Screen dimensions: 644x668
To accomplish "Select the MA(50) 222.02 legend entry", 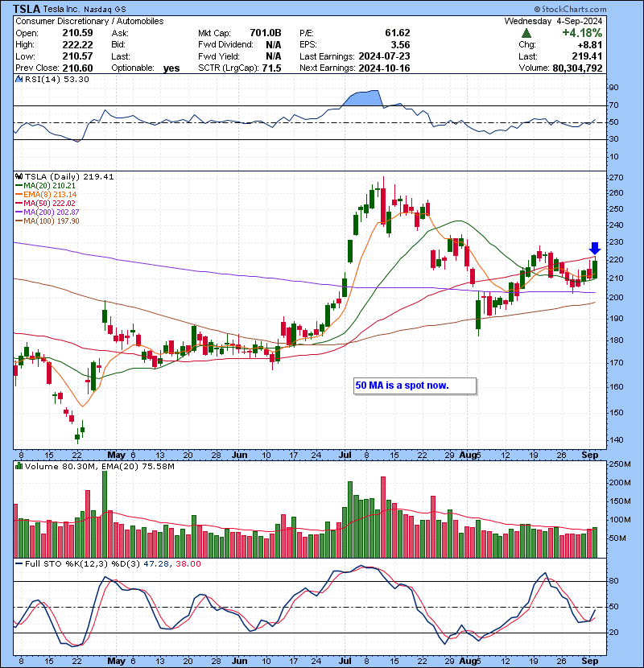I will tap(46, 204).
